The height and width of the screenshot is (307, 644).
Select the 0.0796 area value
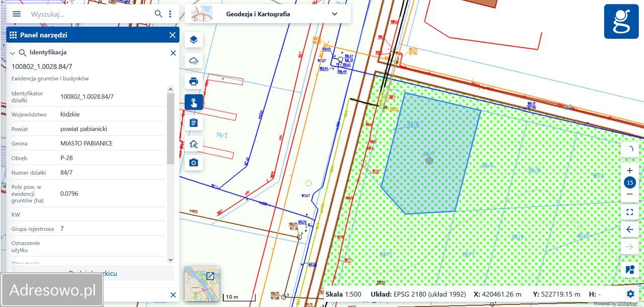click(x=69, y=194)
